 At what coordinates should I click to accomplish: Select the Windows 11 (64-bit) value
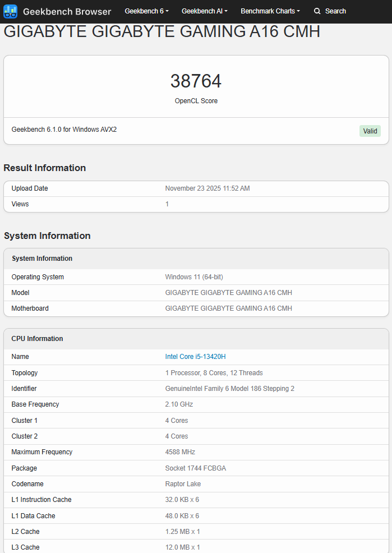(x=194, y=277)
